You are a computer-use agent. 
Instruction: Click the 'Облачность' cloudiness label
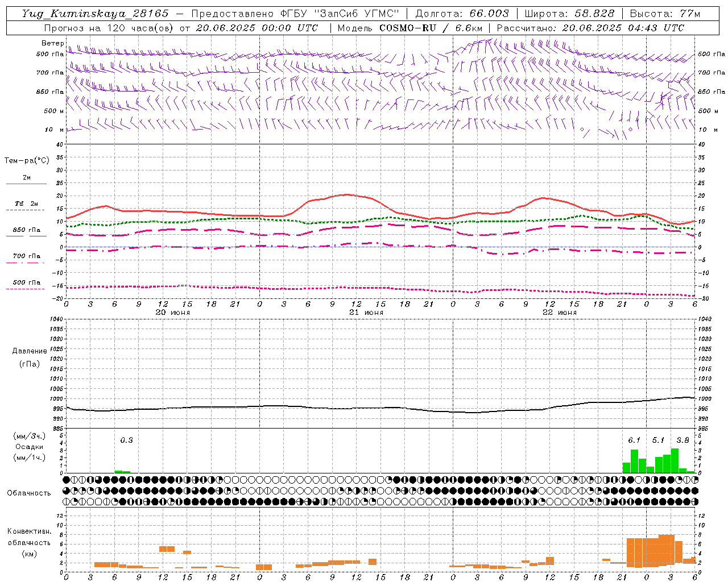click(29, 493)
